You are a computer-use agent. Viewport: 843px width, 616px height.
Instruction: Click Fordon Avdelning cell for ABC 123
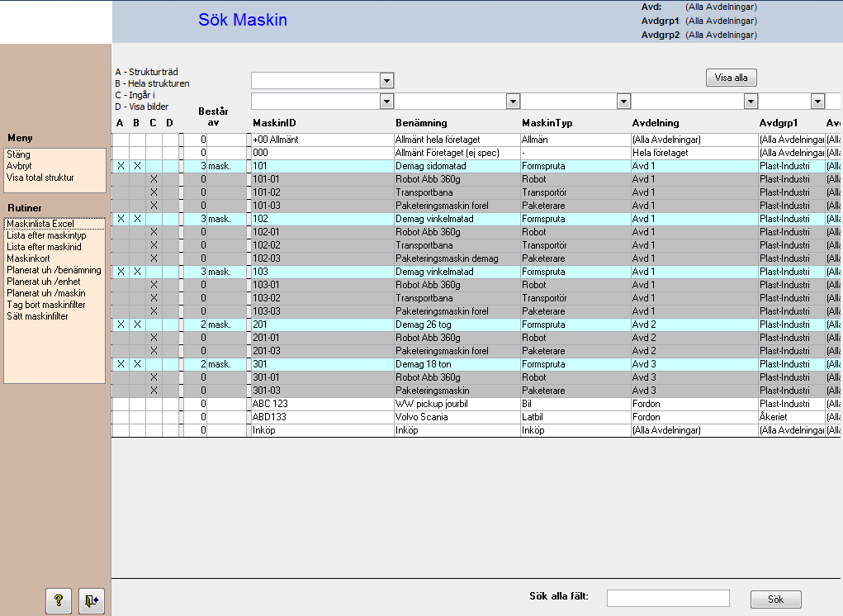pos(694,404)
